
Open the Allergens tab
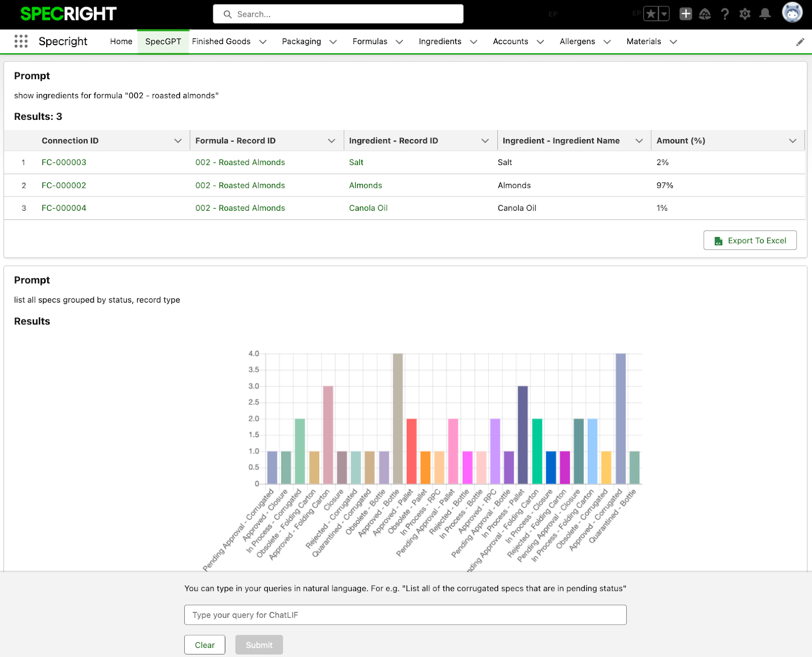pos(577,42)
